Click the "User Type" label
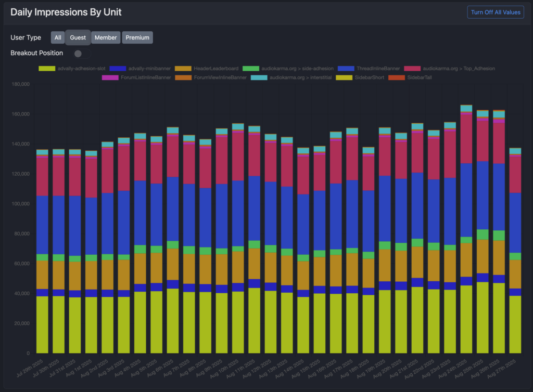This screenshot has height=392, width=533. tap(26, 37)
